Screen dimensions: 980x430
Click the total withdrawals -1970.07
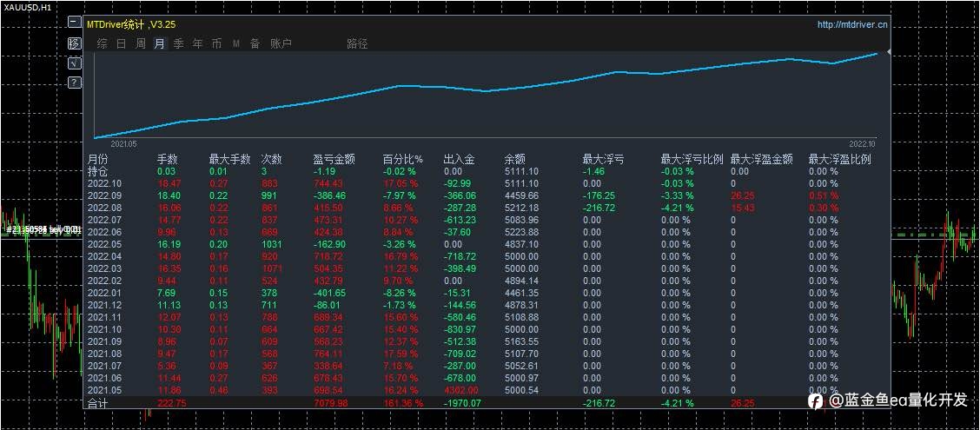(x=462, y=404)
